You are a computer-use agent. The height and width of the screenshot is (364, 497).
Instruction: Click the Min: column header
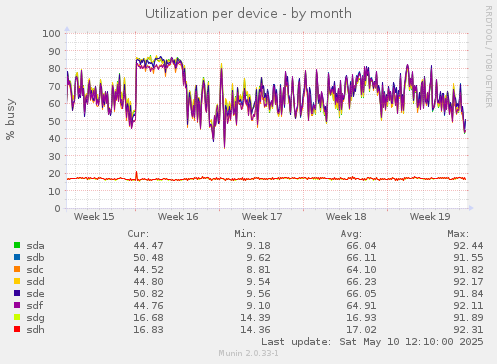point(245,234)
